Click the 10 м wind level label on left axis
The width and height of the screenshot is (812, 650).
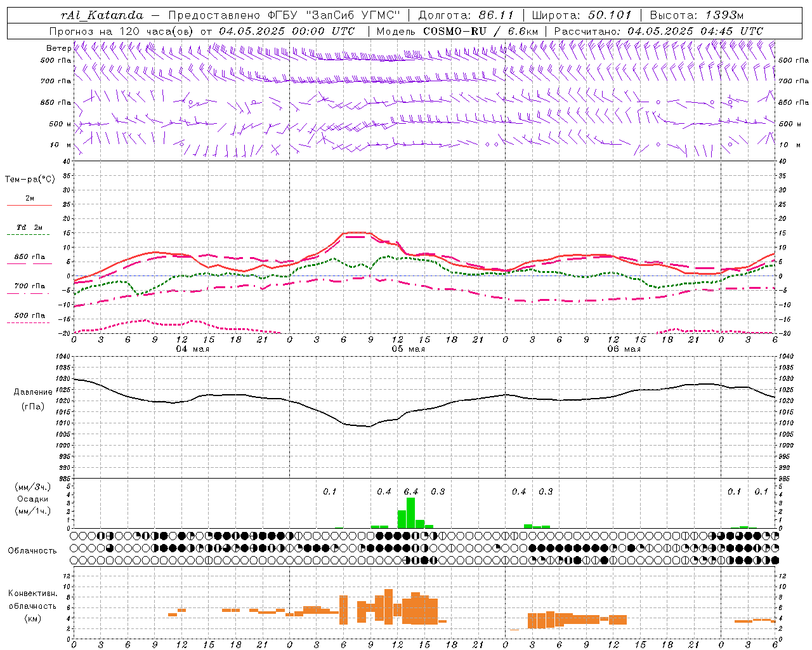[60, 145]
